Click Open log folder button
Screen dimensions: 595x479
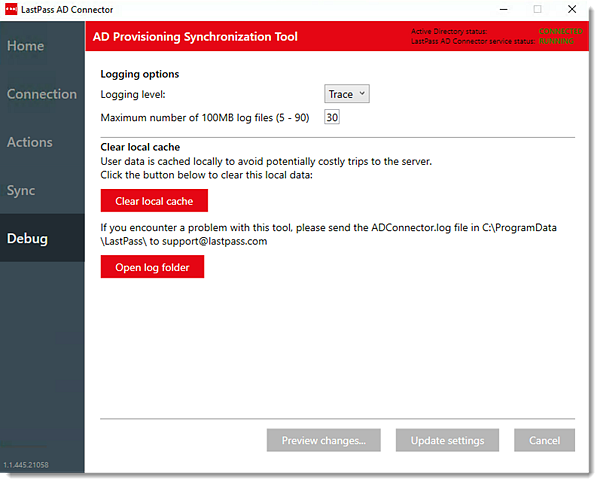[152, 267]
